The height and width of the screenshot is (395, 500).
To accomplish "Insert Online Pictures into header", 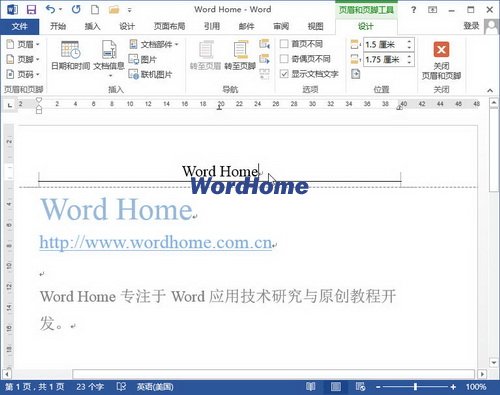I will (150, 74).
